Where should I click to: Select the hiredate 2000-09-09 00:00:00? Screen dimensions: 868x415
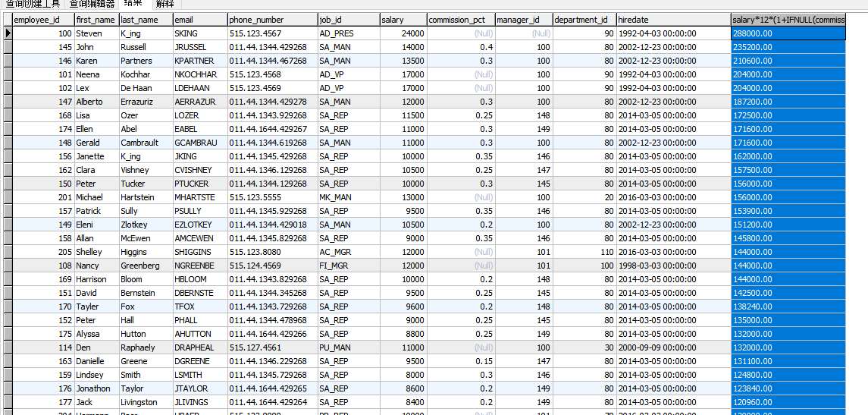[x=674, y=347]
